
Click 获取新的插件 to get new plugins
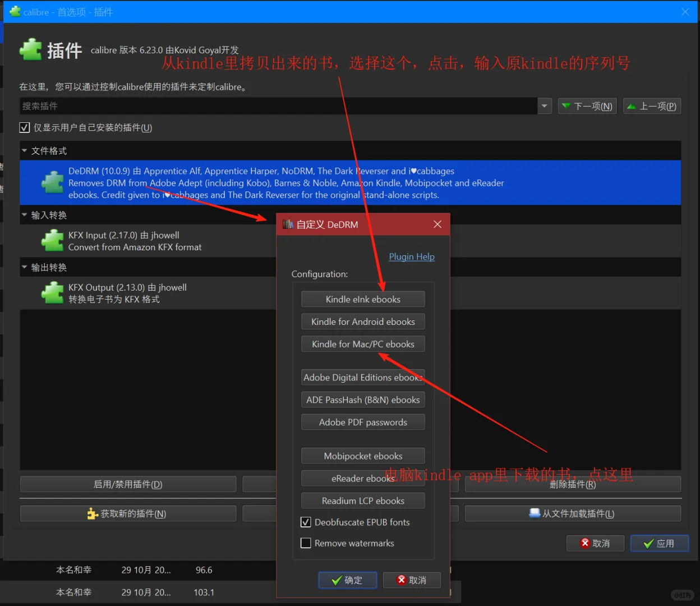128,513
